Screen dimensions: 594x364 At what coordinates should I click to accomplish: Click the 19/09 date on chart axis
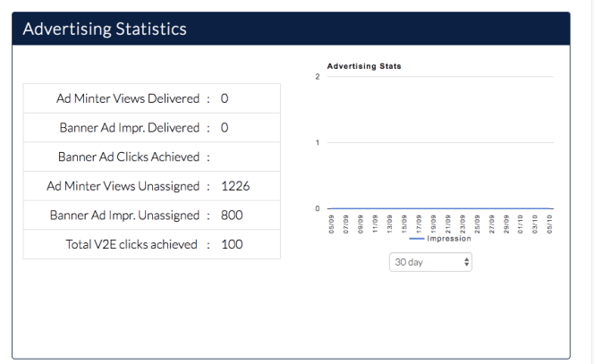pyautogui.click(x=433, y=222)
